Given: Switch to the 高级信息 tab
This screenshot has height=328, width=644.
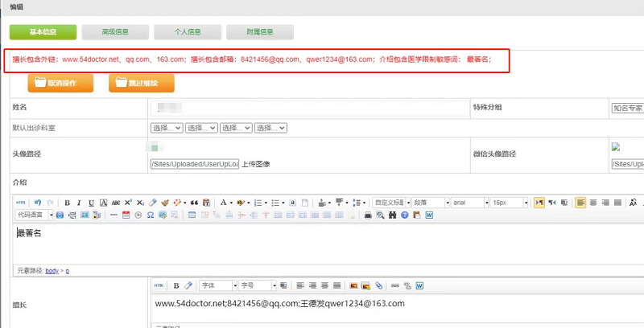Looking at the screenshot, I should click(115, 32).
